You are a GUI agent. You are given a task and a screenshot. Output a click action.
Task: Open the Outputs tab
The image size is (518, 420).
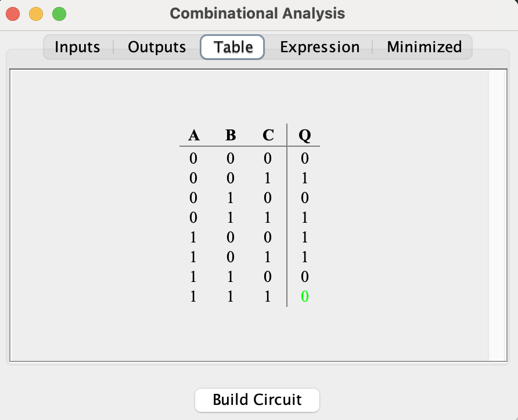(157, 47)
